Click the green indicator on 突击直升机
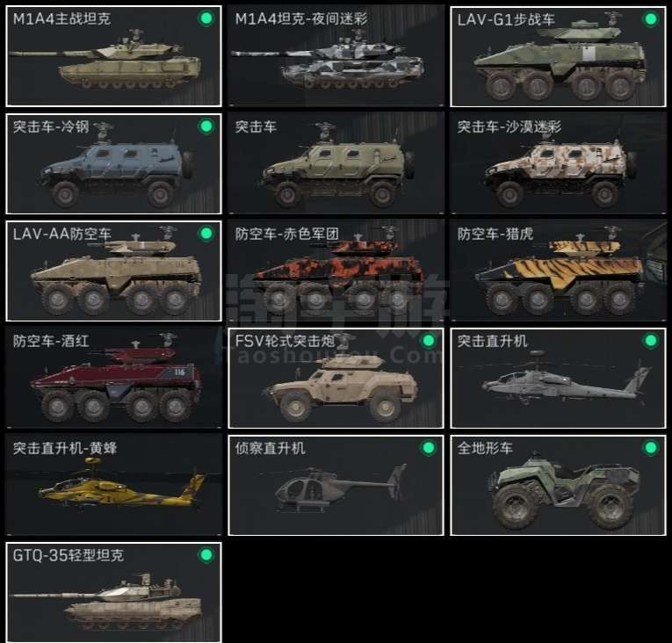The width and height of the screenshot is (672, 643). pos(651,341)
